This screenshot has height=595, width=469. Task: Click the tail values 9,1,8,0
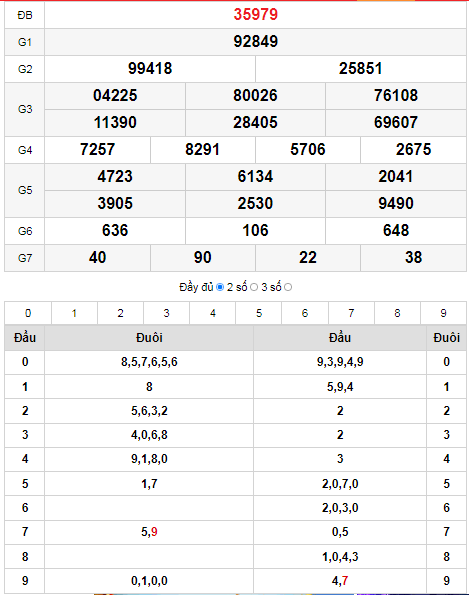tap(149, 459)
